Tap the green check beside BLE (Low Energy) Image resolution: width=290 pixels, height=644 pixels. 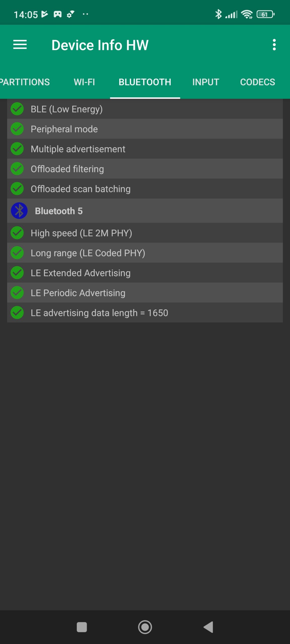point(17,109)
